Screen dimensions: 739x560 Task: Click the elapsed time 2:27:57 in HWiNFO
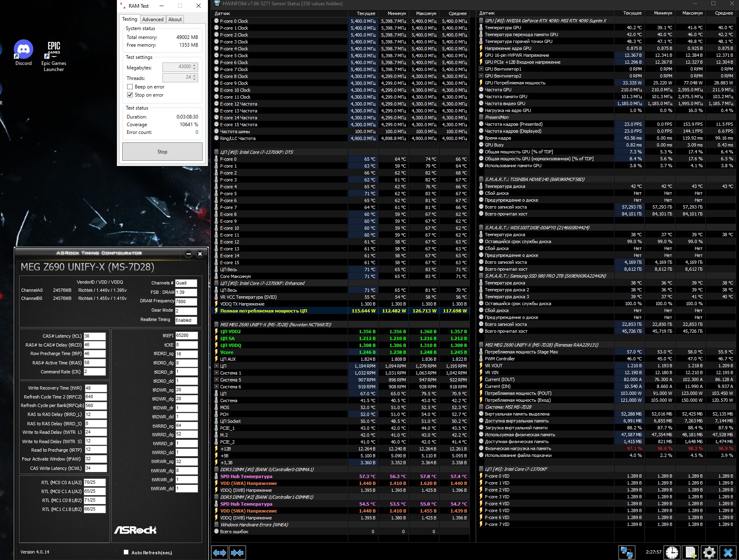point(653,552)
